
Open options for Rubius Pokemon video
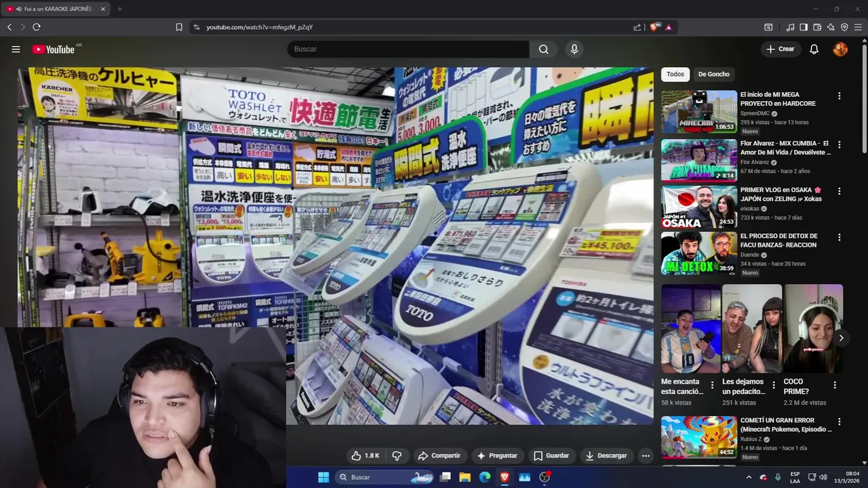click(x=839, y=422)
